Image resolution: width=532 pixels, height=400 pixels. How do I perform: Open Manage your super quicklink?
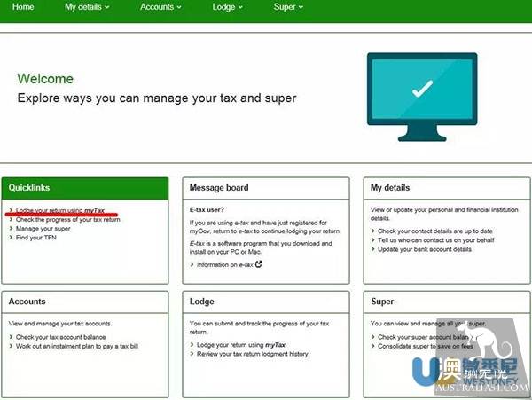(43, 229)
